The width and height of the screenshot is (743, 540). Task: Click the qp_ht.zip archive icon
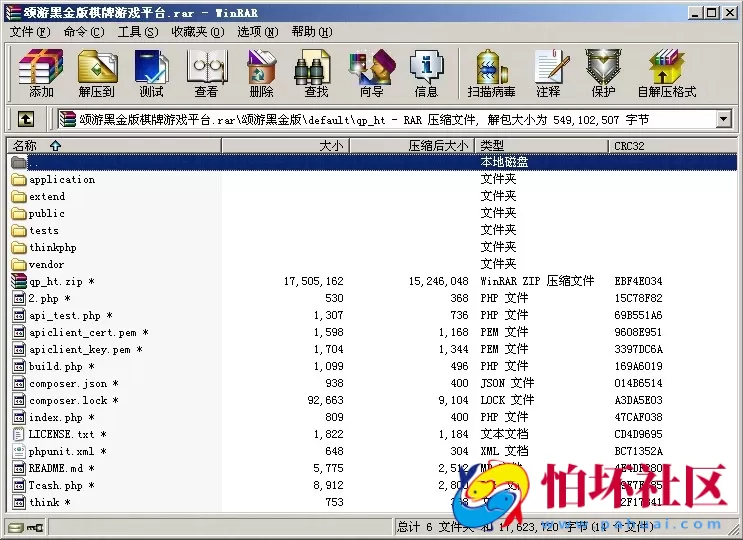click(x=19, y=281)
